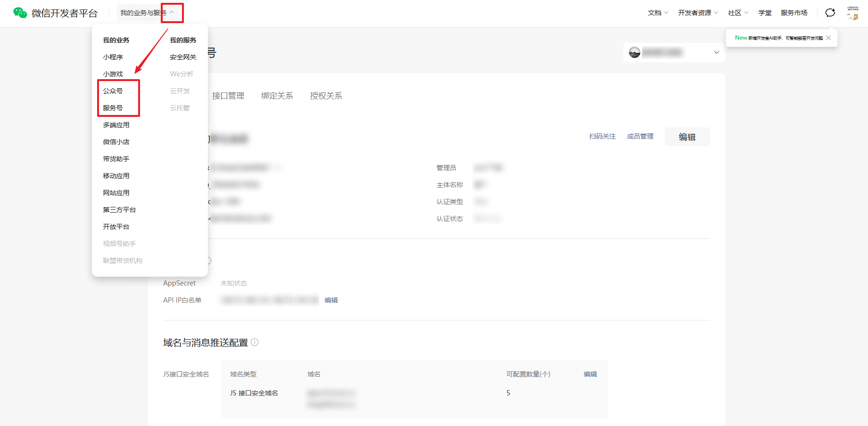This screenshot has width=868, height=426.
Task: Collapse the 我的业务与服务 dropdown
Action: coord(172,13)
